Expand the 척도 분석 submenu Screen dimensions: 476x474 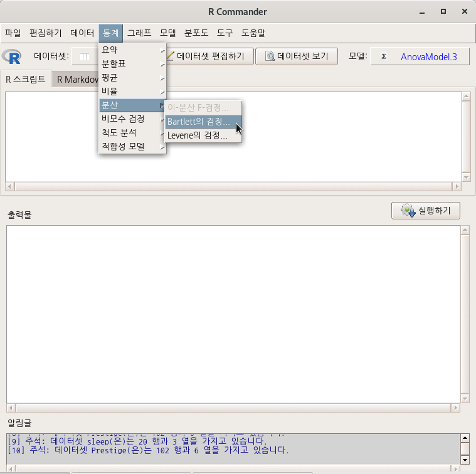pos(133,133)
